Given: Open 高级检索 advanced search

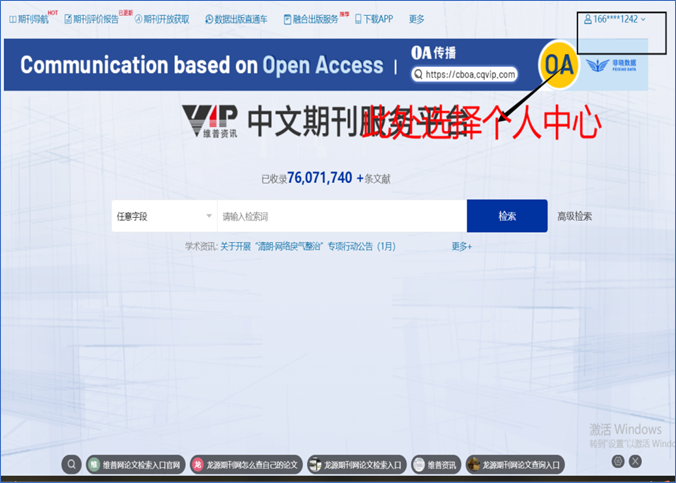Looking at the screenshot, I should tap(574, 216).
